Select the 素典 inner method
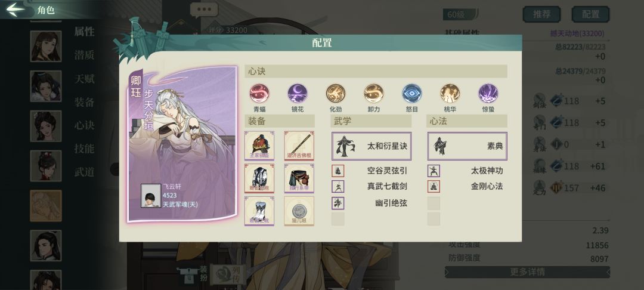644x290 pixels. click(467, 146)
